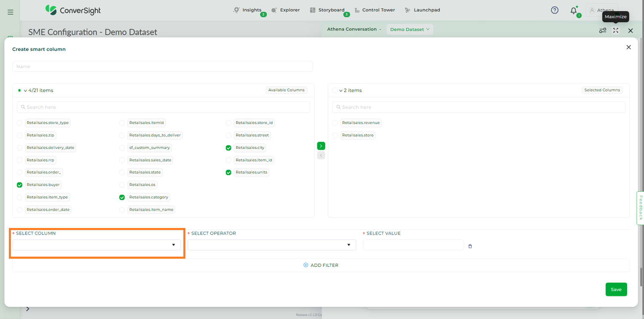The image size is (644, 319).
Task: Click the help question mark icon
Action: click(x=555, y=11)
